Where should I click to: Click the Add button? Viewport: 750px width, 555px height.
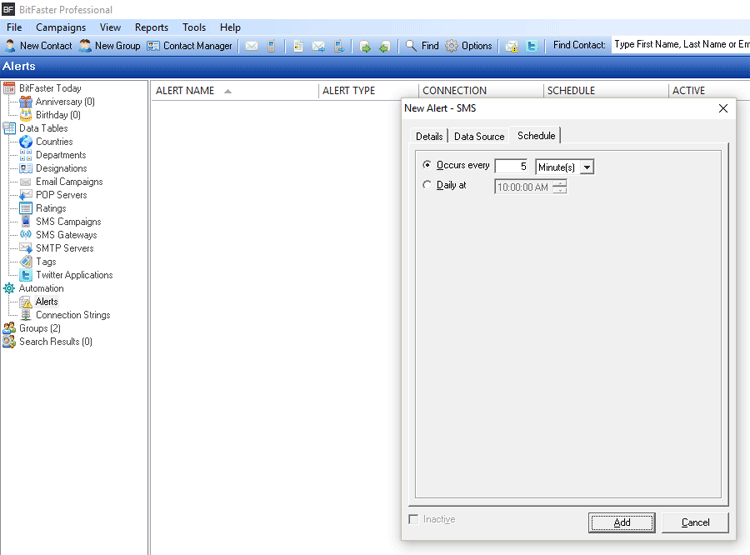tap(622, 522)
